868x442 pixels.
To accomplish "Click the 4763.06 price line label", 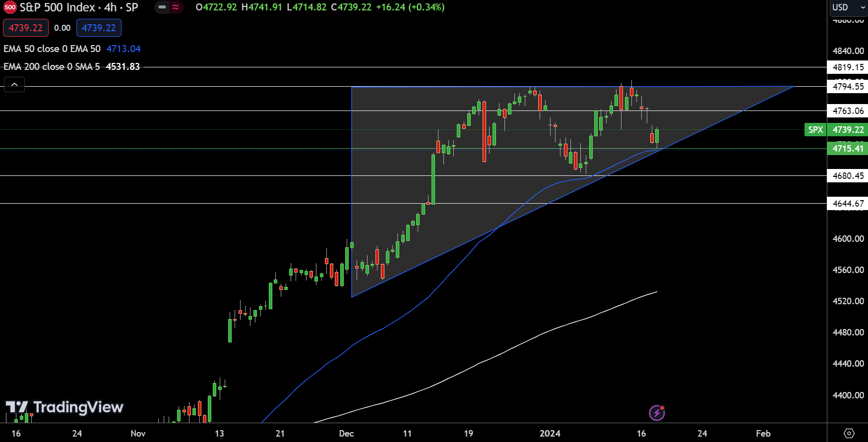I will (848, 110).
